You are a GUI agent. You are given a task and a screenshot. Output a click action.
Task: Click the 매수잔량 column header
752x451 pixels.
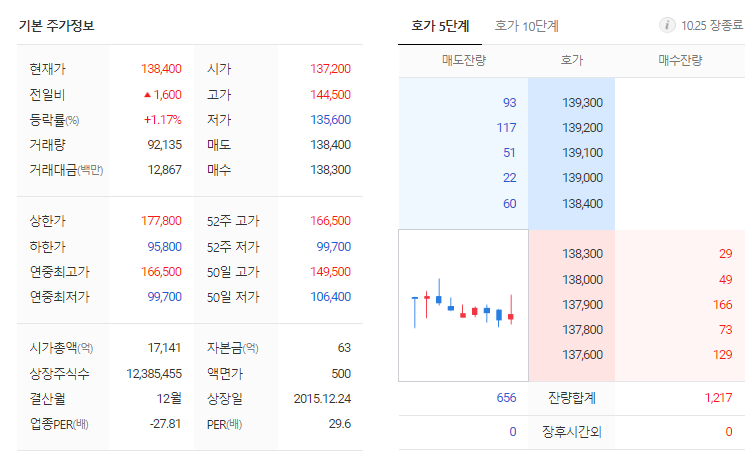click(x=680, y=60)
